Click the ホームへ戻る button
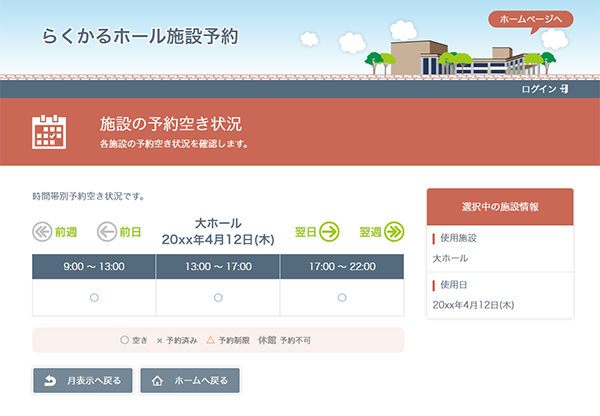The height and width of the screenshot is (416, 600). [x=190, y=380]
